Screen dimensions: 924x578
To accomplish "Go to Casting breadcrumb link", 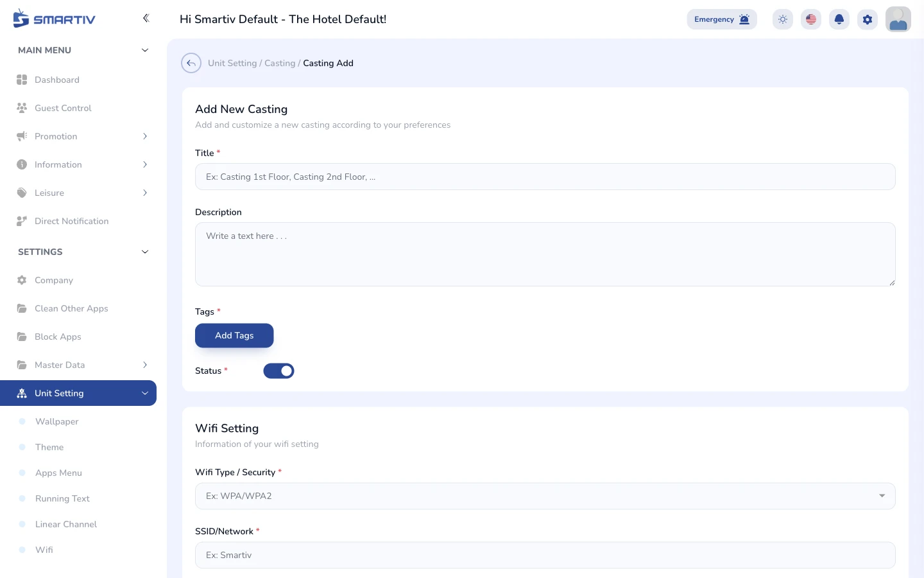I will (x=280, y=63).
